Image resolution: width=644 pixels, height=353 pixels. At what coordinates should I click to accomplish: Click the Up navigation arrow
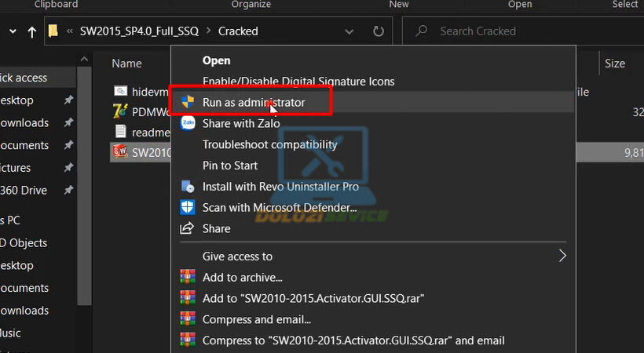[x=32, y=31]
